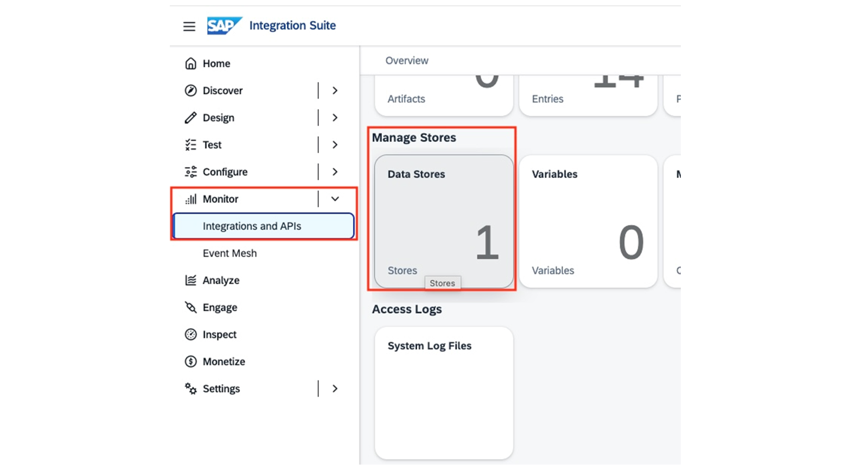The image size is (868, 470).
Task: Click the Monetize dollar icon
Action: click(x=190, y=361)
